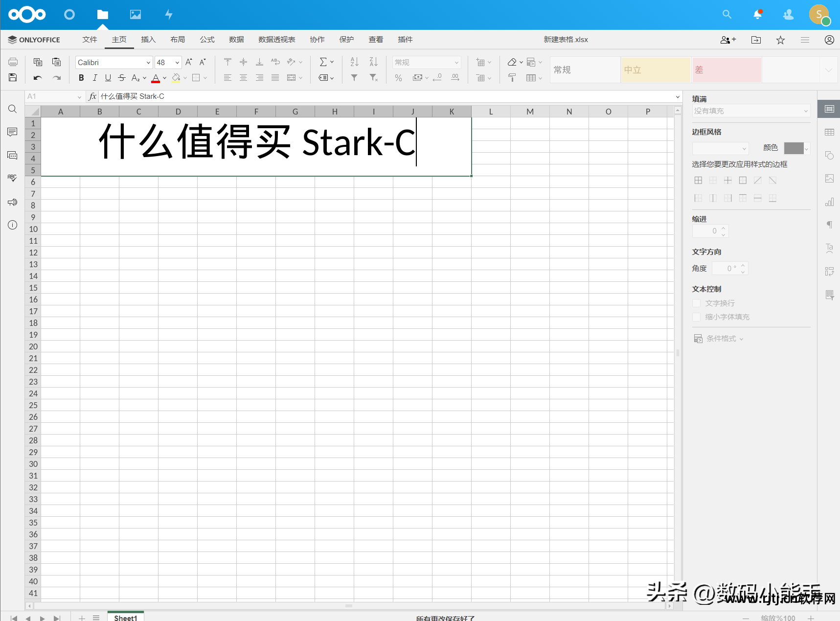This screenshot has height=621, width=840.
Task: Decrease font size button
Action: pos(203,62)
